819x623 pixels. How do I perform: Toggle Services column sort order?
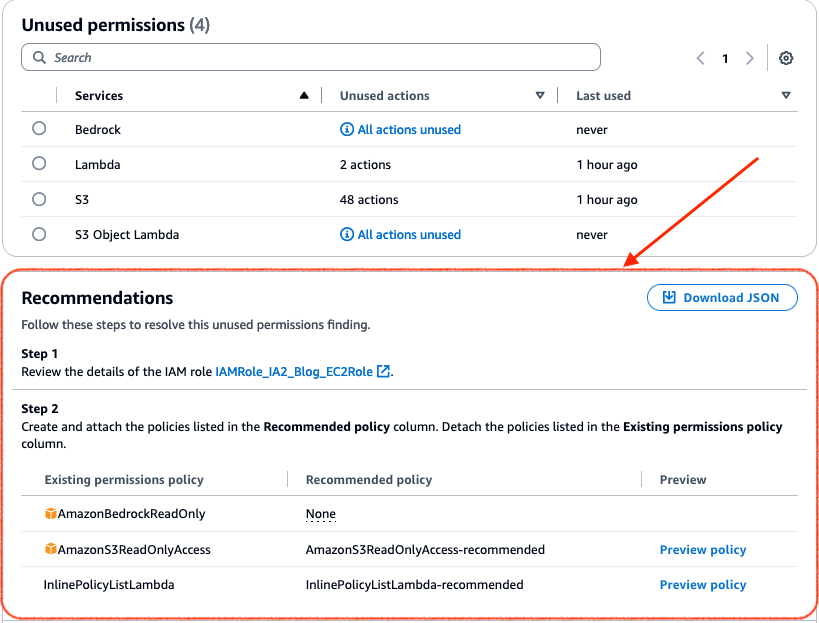304,94
